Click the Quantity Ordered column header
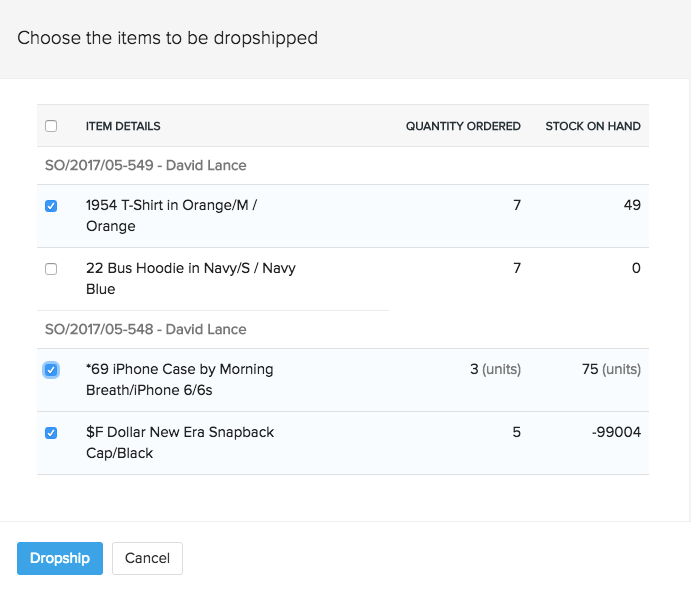691x592 pixels. [462, 126]
